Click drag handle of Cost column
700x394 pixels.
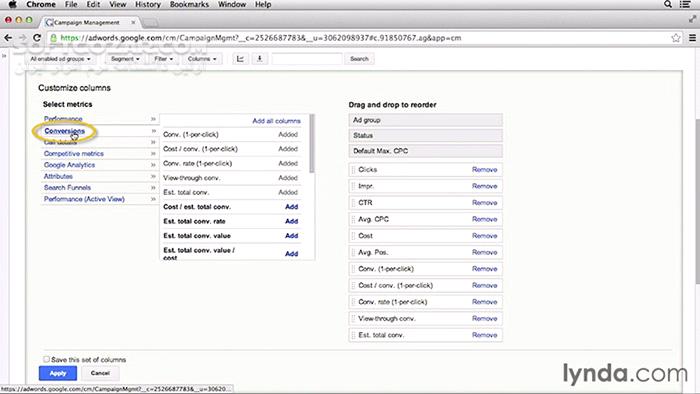pyautogui.click(x=354, y=236)
